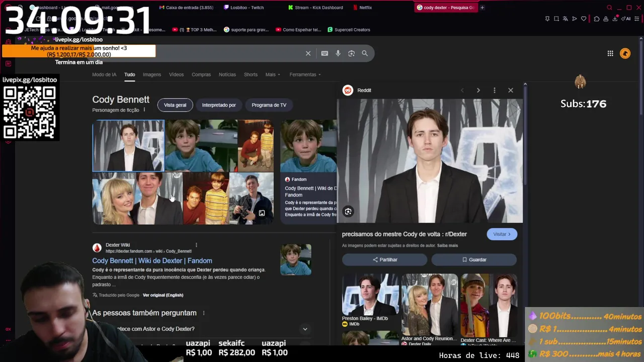The width and height of the screenshot is (644, 362).
Task: Click the Saiba mais copyright link
Action: point(447,246)
